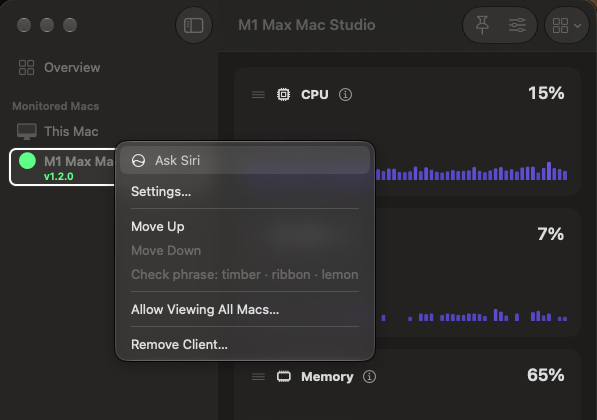Click the v1.2.0 version label
The width and height of the screenshot is (597, 420).
pos(59,176)
